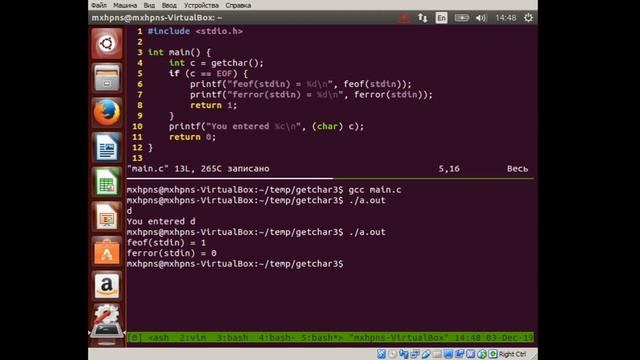
Task: Click the window title mxhpns@mxhpns-VirtualBox
Action: (x=157, y=18)
